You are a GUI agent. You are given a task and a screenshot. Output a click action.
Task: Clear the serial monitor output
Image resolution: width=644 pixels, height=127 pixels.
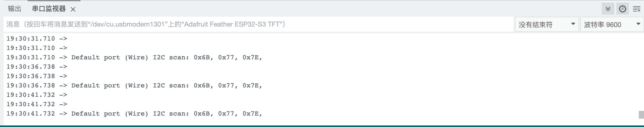(637, 9)
